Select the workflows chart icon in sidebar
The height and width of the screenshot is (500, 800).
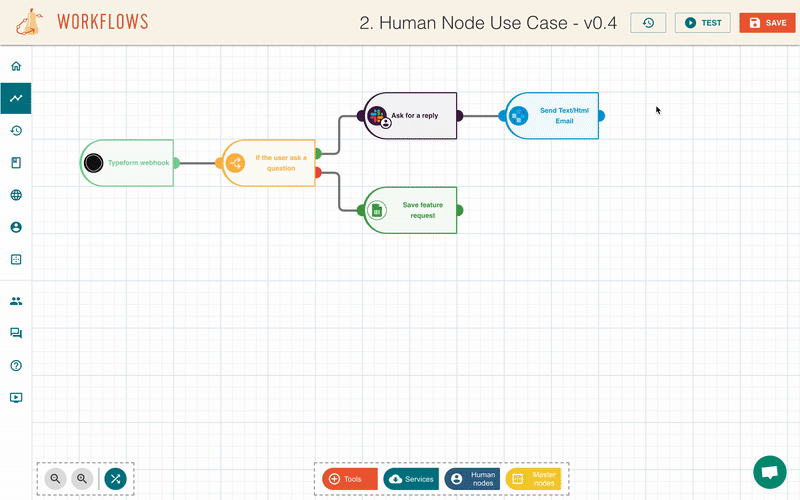pos(16,98)
